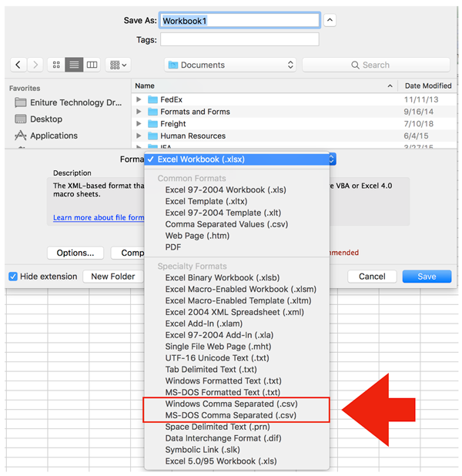Expand the FedEx folder triangle
Image resolution: width=462 pixels, height=476 pixels.
coord(139,99)
